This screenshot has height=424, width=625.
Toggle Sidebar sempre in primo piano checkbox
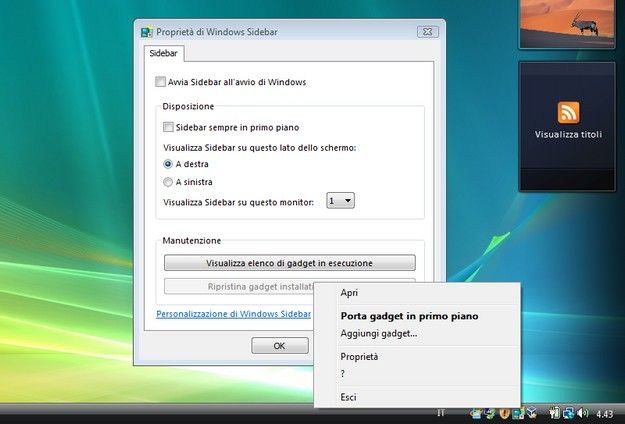tap(168, 127)
